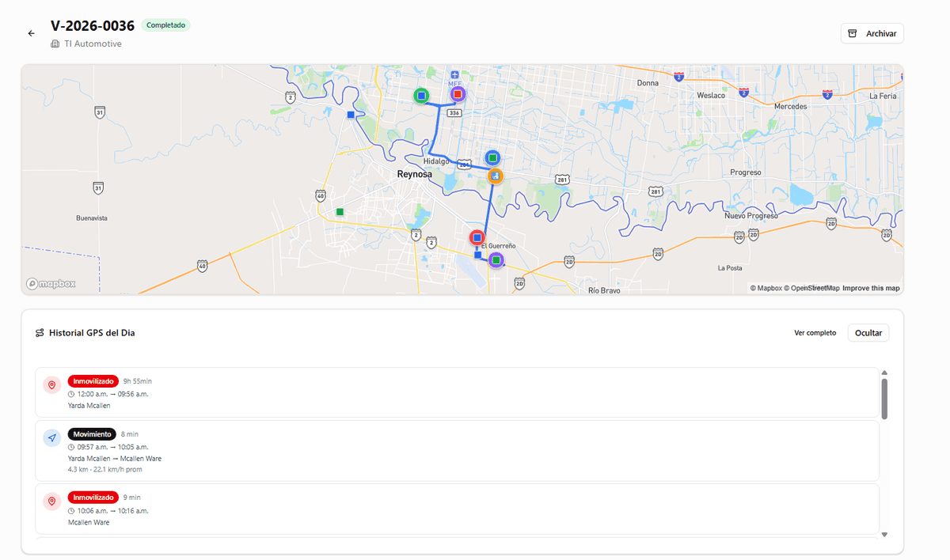Click the route icon beside Historial GPS del Dia
Image resolution: width=950 pixels, height=560 pixels.
(x=40, y=332)
